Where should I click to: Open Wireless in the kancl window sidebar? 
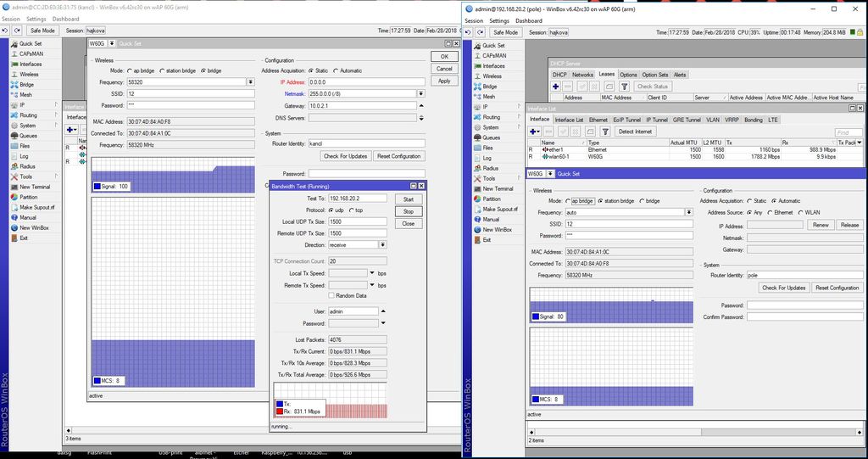[x=30, y=75]
